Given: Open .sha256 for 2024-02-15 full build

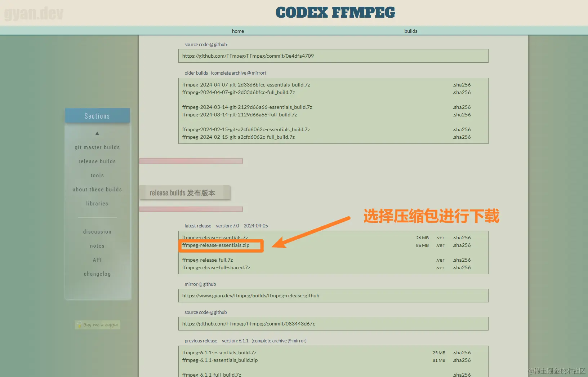Looking at the screenshot, I should click(x=462, y=137).
